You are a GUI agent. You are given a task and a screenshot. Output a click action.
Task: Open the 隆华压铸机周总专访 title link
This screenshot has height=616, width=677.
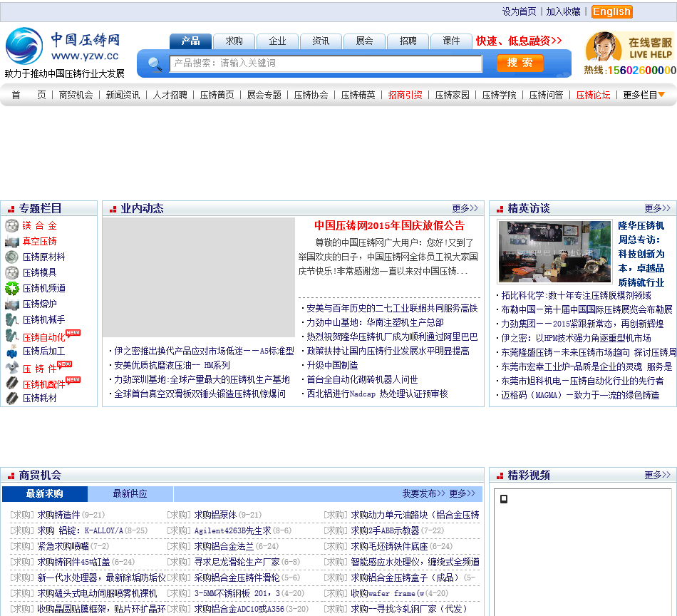[x=641, y=254]
